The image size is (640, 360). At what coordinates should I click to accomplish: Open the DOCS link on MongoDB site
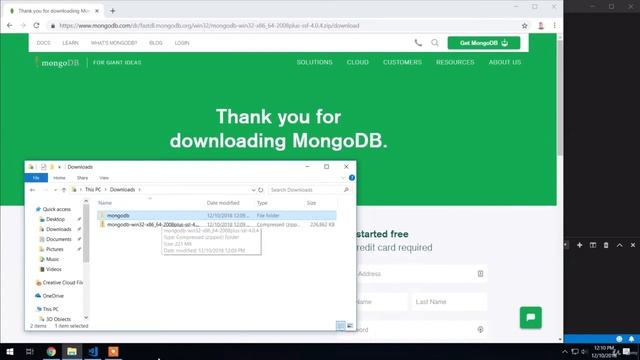pyautogui.click(x=43, y=43)
